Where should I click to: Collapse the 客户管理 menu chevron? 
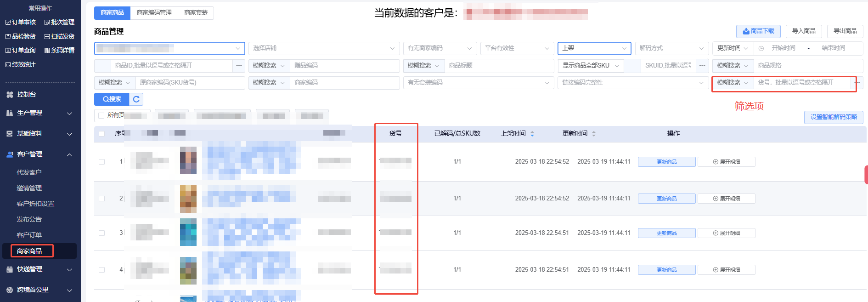(x=69, y=154)
